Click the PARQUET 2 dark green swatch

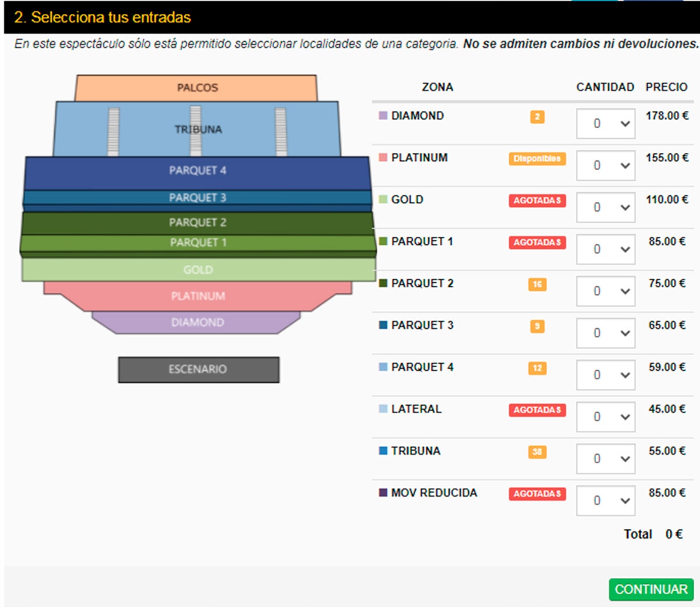(x=383, y=283)
